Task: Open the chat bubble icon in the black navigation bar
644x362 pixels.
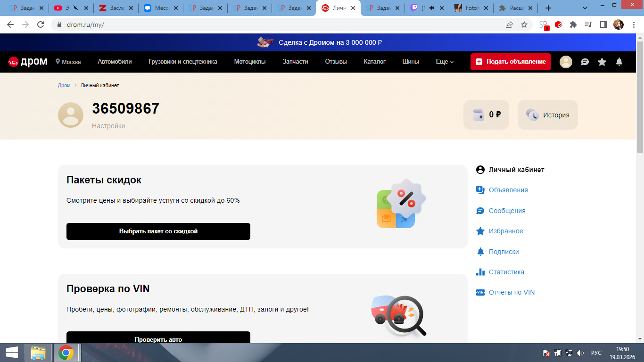Action: click(x=585, y=62)
